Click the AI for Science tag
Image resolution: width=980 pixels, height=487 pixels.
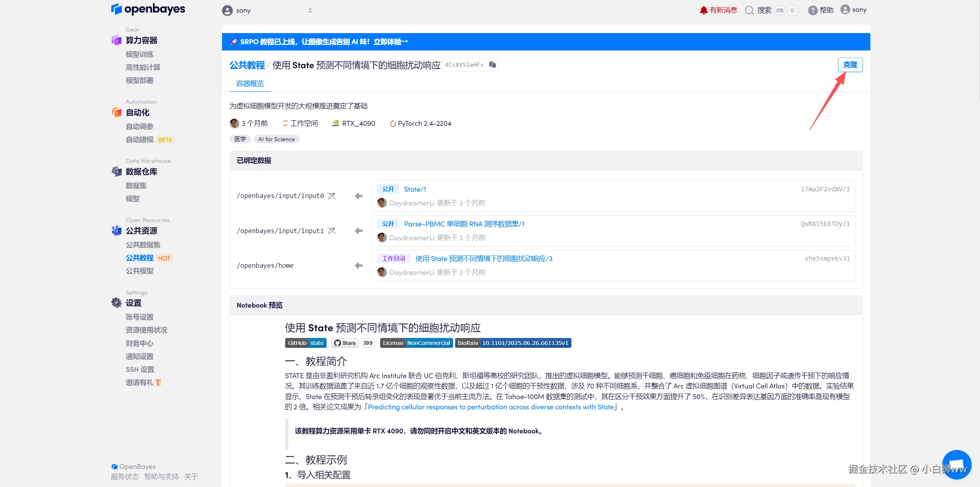click(276, 139)
